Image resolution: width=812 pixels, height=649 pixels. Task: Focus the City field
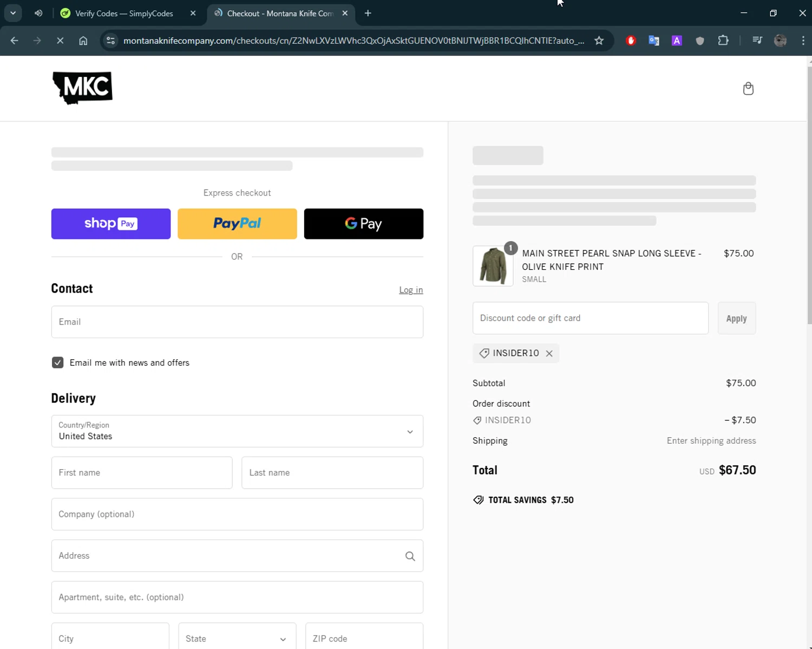click(110, 636)
